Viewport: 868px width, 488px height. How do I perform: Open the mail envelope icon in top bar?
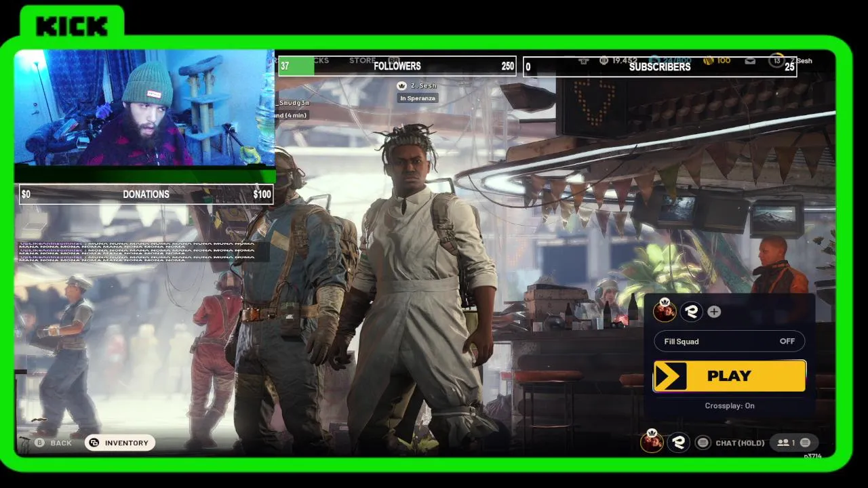coord(750,61)
